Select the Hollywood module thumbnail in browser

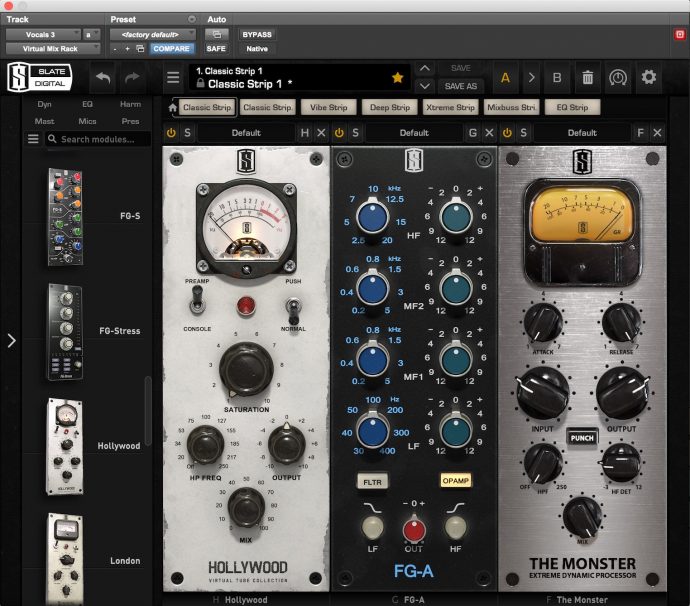click(x=65, y=446)
